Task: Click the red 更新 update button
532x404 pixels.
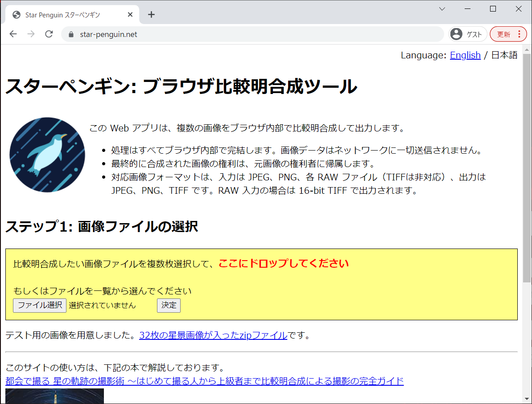Action: (x=503, y=34)
